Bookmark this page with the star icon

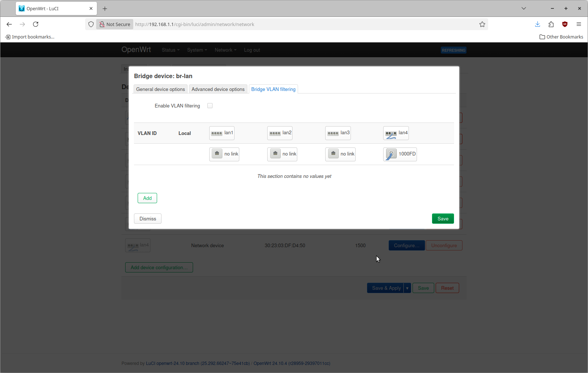(x=482, y=24)
